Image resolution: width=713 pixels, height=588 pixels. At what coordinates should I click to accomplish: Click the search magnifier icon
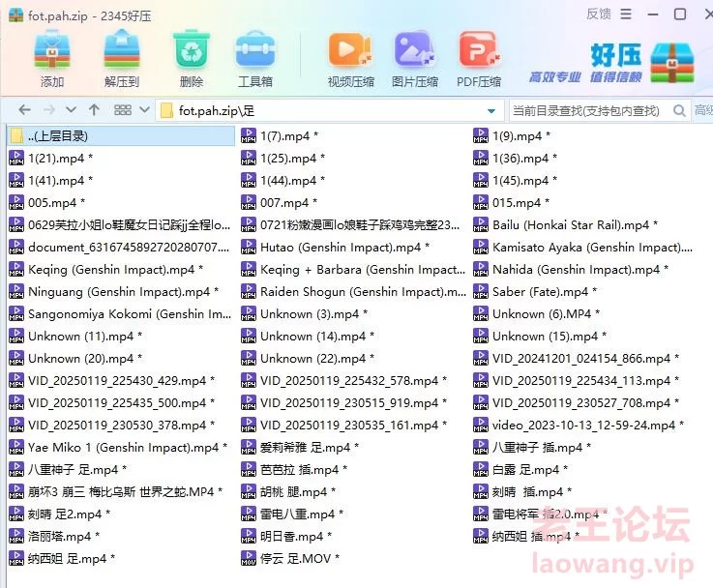click(679, 110)
